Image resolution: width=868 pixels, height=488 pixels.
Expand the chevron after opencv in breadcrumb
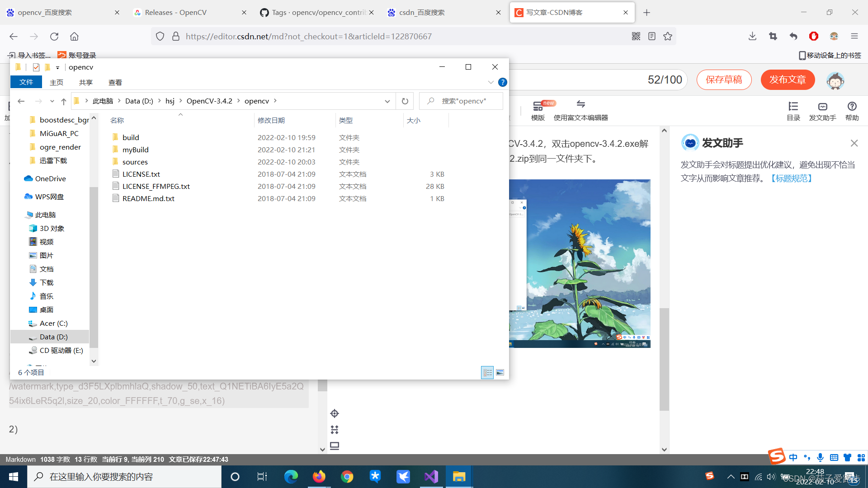275,101
